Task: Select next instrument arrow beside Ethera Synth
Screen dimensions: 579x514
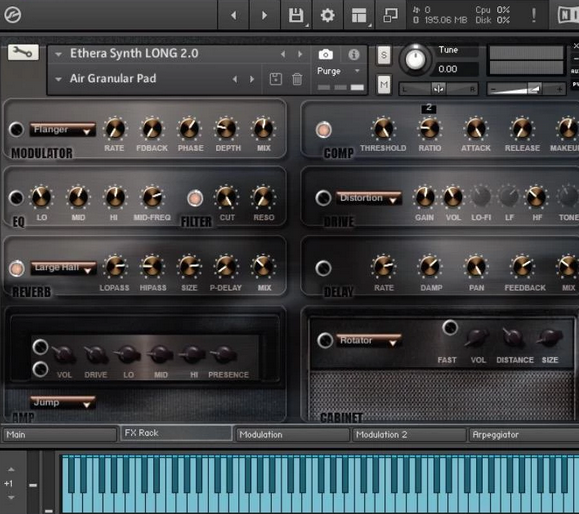Action: tap(300, 54)
